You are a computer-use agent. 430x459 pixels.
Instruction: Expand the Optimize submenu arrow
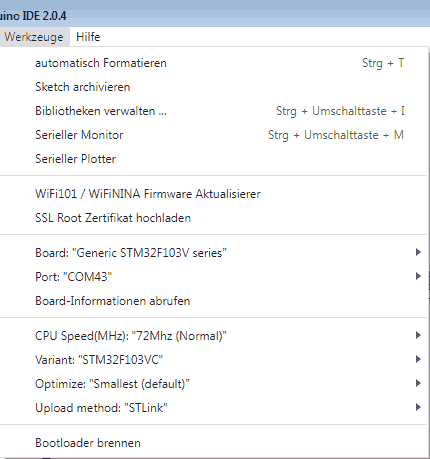[x=418, y=383]
